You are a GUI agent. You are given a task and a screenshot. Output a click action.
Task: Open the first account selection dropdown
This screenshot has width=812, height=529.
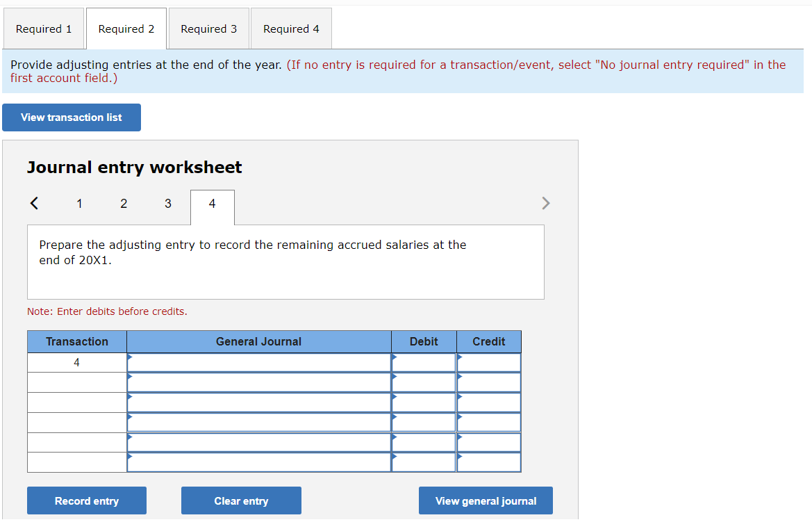pos(129,361)
